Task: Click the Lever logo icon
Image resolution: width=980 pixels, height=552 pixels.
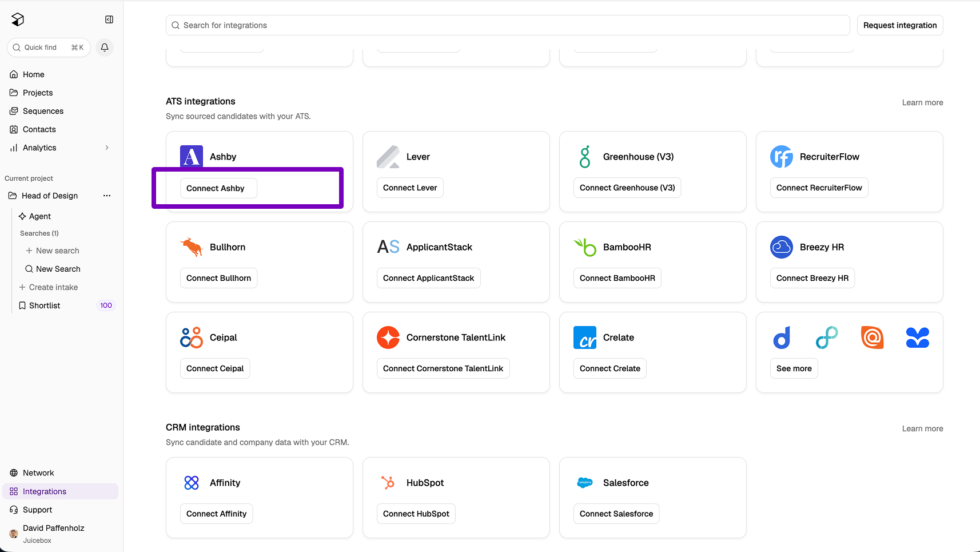Action: 388,157
